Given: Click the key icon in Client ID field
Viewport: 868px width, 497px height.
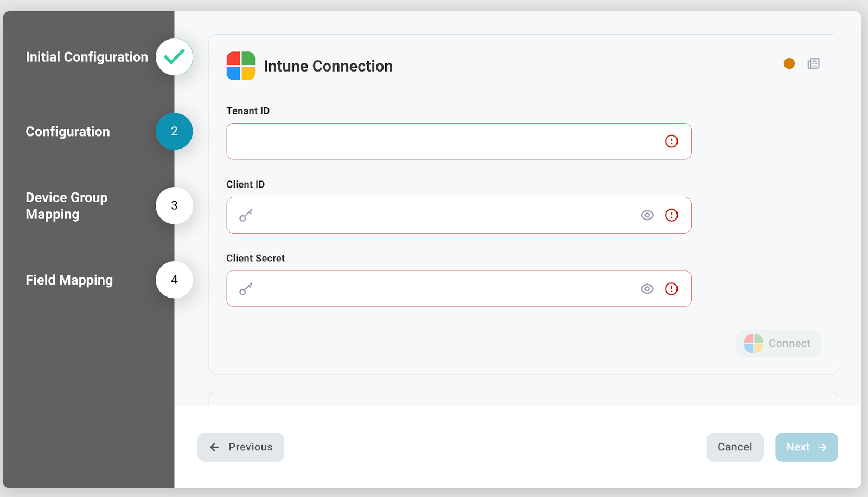Looking at the screenshot, I should click(246, 215).
